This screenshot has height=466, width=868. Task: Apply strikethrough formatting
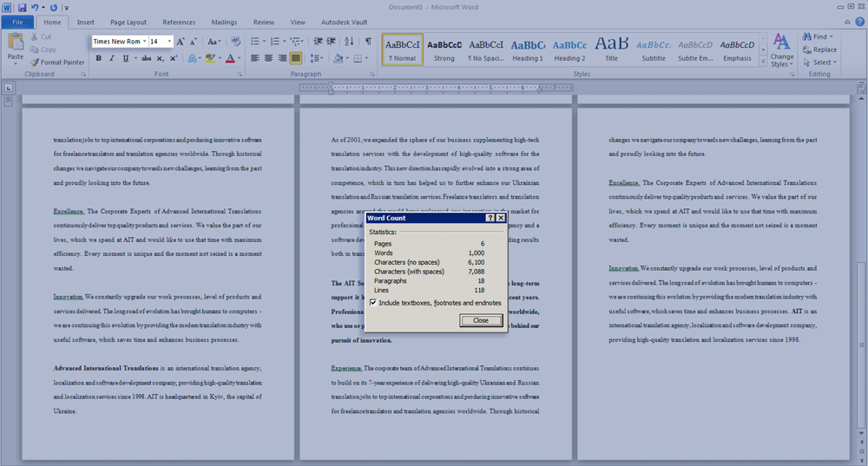146,58
